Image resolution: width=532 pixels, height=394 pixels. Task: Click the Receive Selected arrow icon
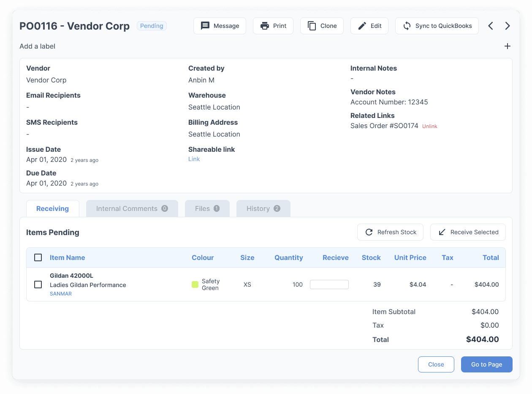pyautogui.click(x=442, y=232)
